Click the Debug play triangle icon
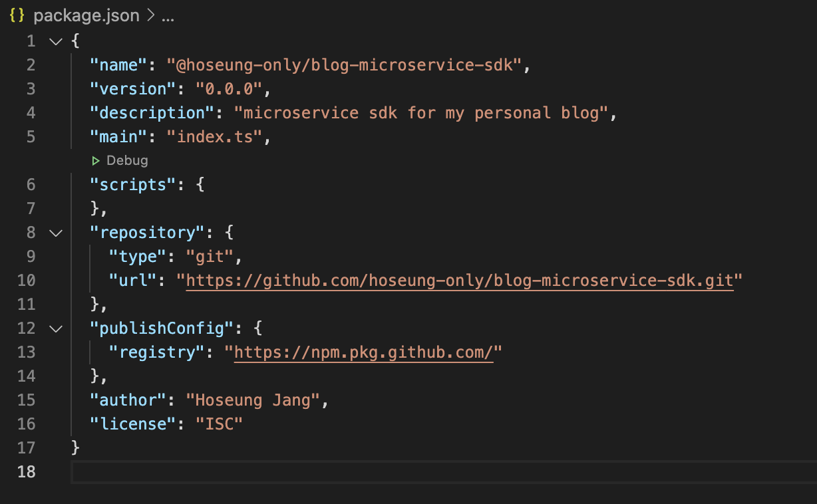This screenshot has height=504, width=817. [96, 160]
